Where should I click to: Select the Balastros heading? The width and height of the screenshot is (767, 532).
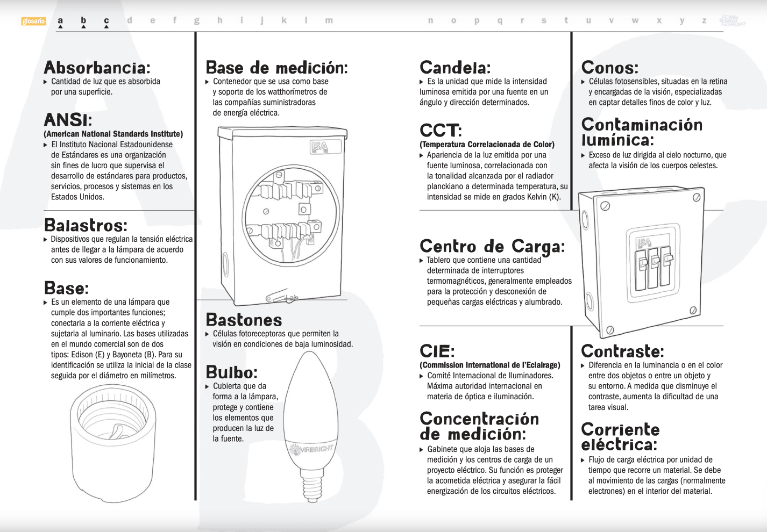(x=86, y=225)
